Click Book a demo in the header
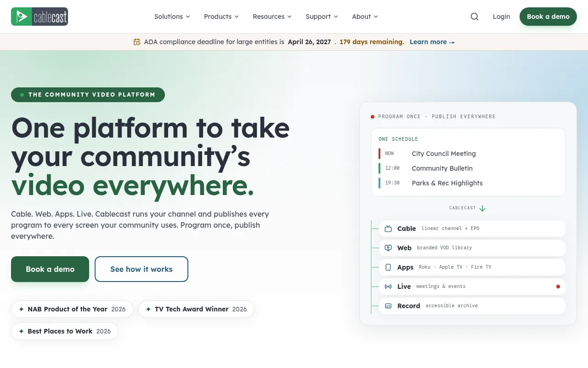This screenshot has height=368, width=588. point(548,17)
